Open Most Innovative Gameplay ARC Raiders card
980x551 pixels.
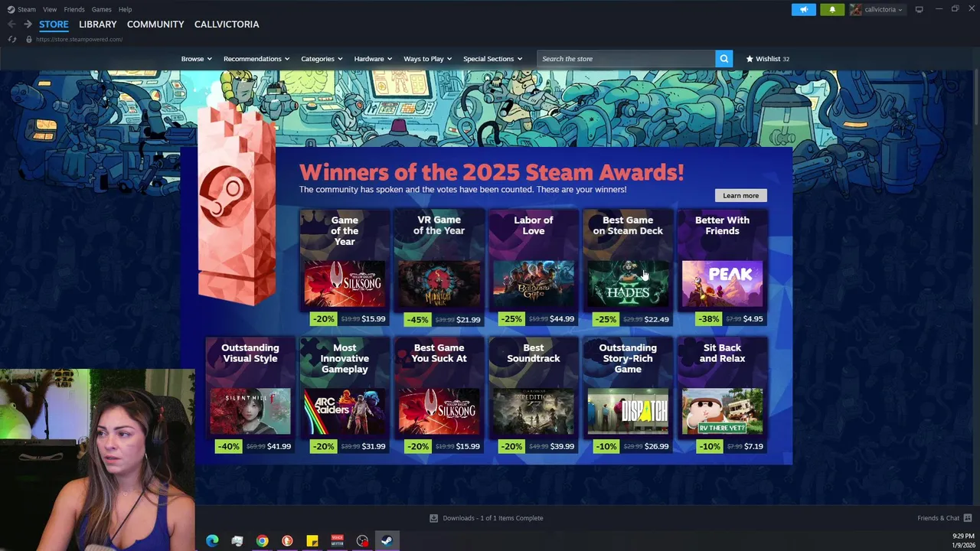point(345,396)
